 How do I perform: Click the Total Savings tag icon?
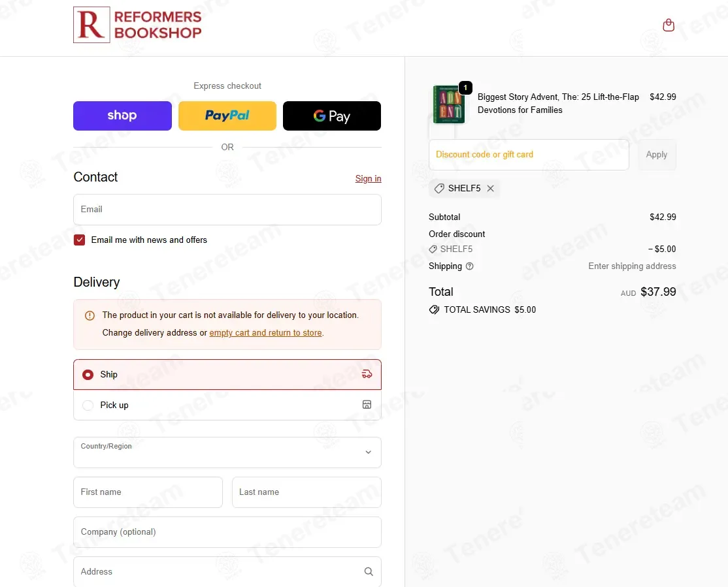click(434, 310)
